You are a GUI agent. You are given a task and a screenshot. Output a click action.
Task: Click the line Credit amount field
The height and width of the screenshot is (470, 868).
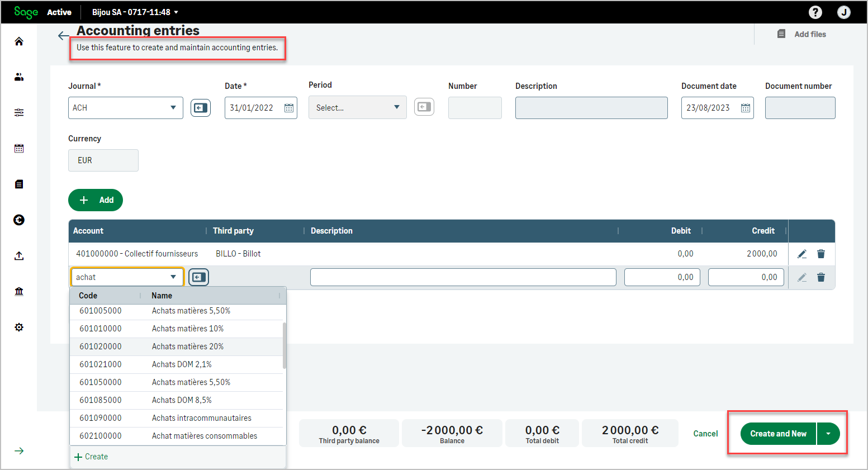(x=746, y=277)
